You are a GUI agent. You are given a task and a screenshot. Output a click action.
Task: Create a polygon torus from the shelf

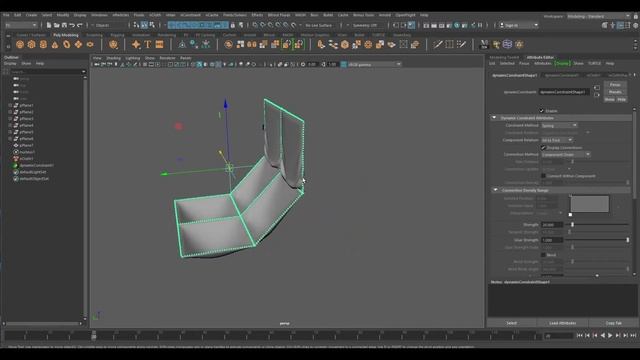(x=67, y=44)
